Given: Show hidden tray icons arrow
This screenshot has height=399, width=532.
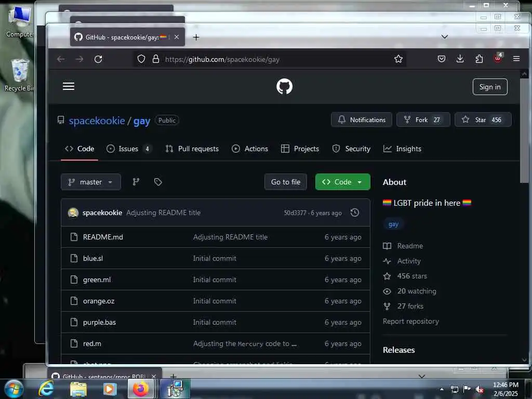Looking at the screenshot, I should click(x=442, y=389).
